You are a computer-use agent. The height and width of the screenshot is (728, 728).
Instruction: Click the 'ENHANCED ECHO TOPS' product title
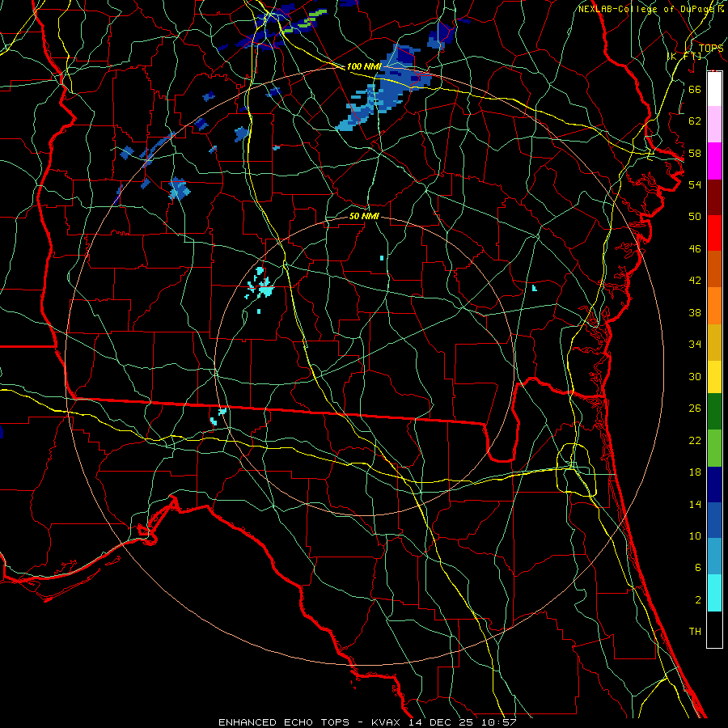tap(283, 722)
